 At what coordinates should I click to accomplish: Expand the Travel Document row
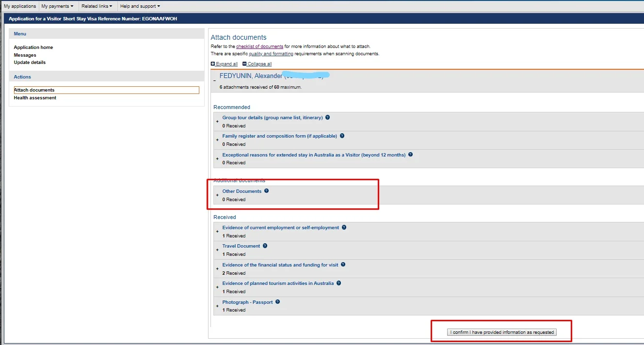(217, 250)
